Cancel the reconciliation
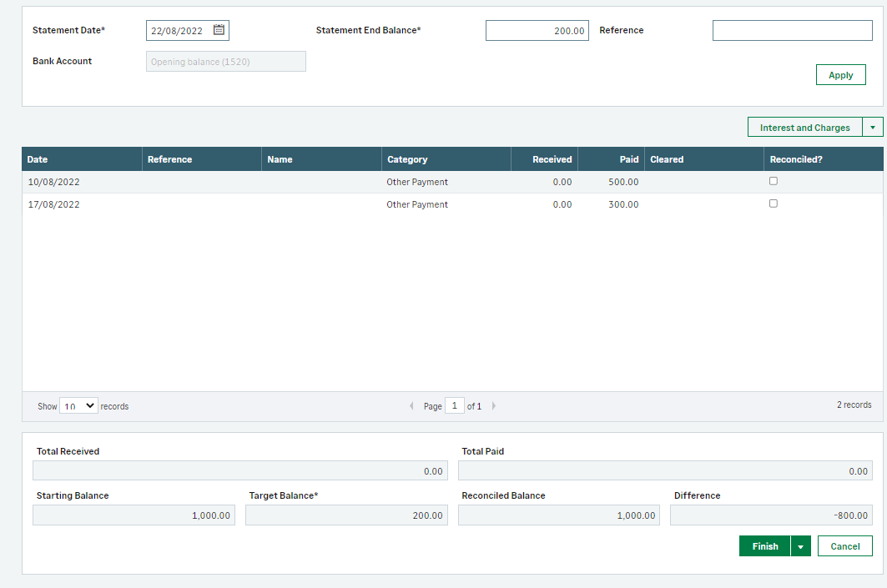Viewport: 887px width, 588px height. coord(844,546)
